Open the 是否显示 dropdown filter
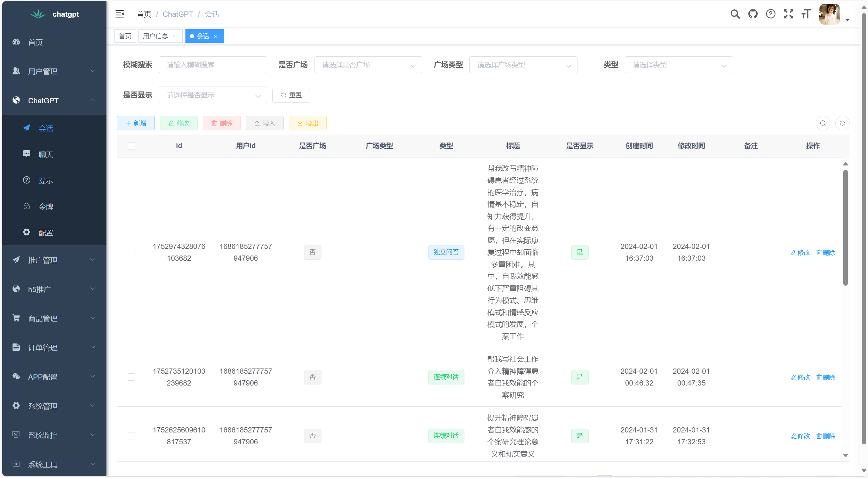This screenshot has height=478, width=868. tap(213, 95)
